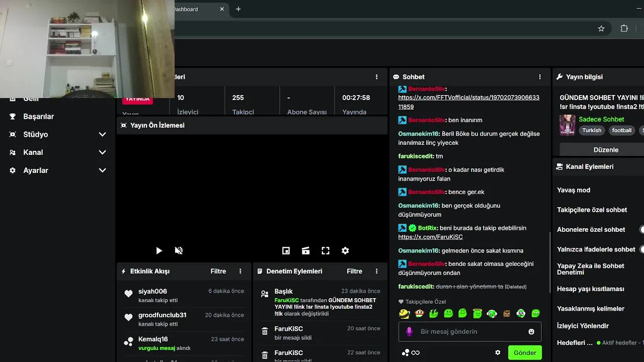Enter fullscreen in the stream preview

326,250
